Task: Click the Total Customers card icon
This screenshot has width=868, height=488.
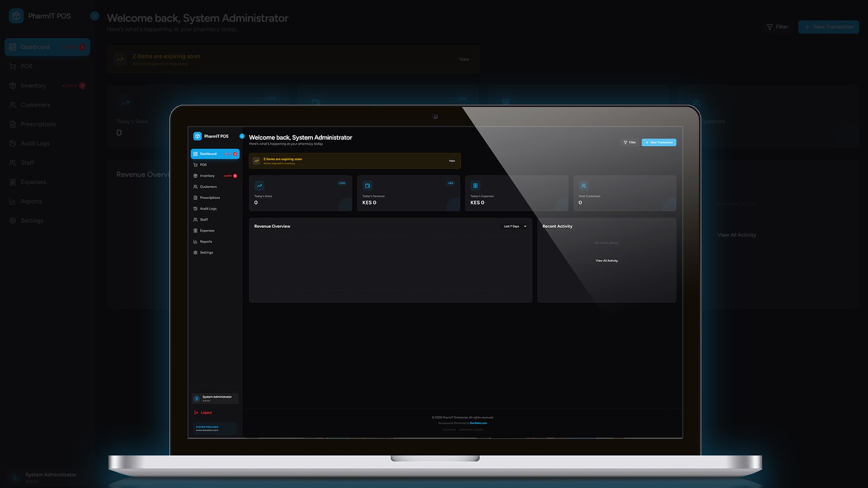Action: coord(584,185)
